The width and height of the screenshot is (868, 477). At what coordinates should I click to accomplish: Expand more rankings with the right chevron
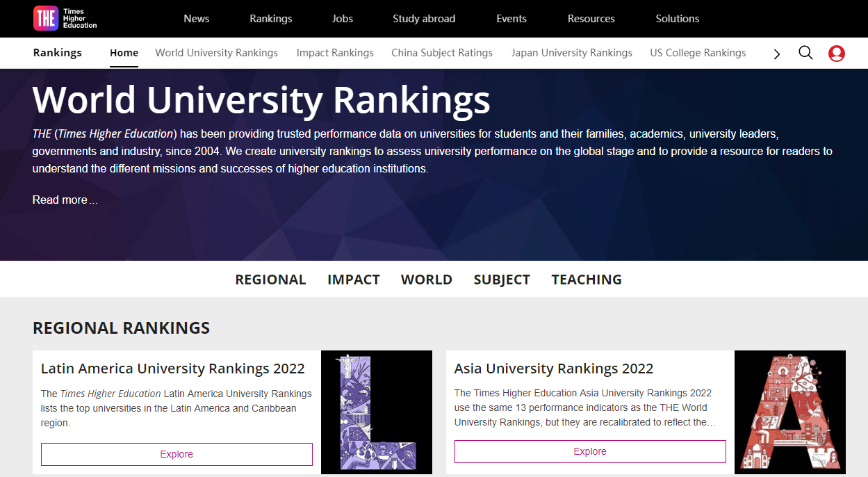777,54
